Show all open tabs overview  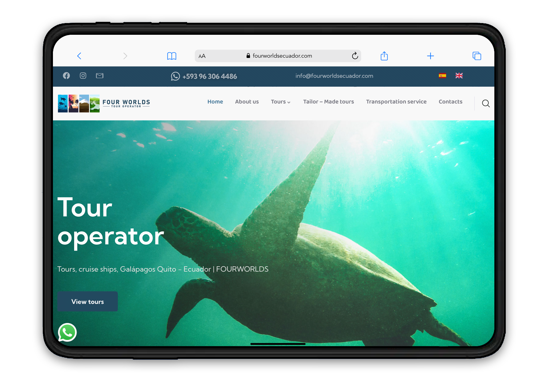point(477,56)
